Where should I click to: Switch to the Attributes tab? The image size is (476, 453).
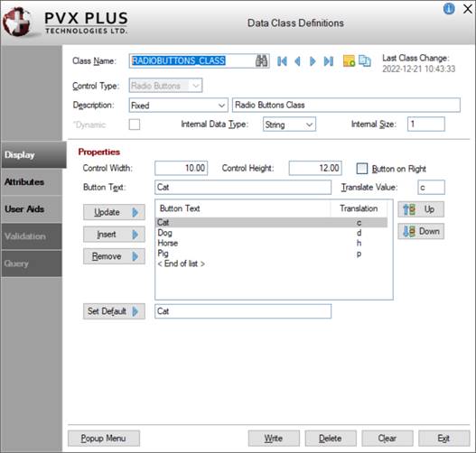click(x=32, y=182)
